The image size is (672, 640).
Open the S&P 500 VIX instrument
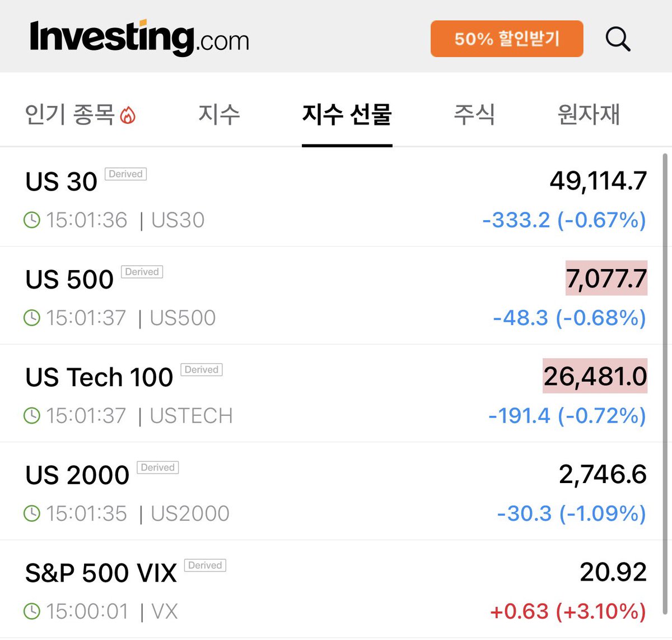tap(101, 573)
